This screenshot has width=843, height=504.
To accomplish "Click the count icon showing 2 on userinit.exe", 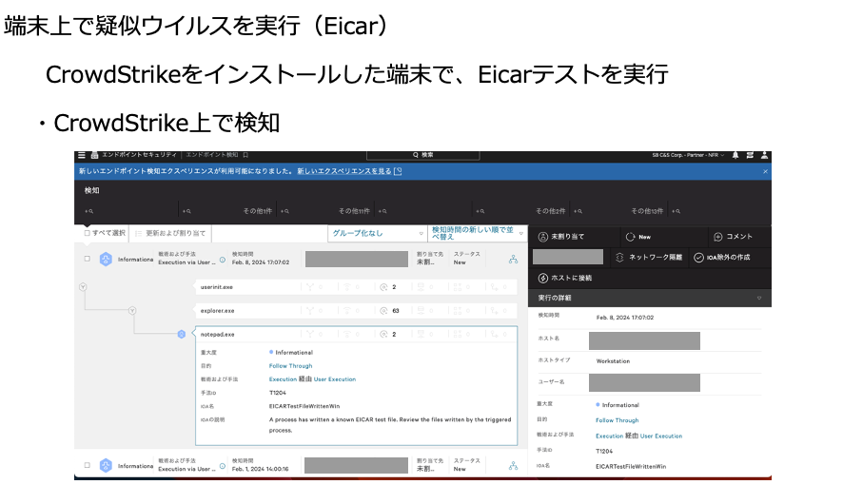I will (x=383, y=287).
